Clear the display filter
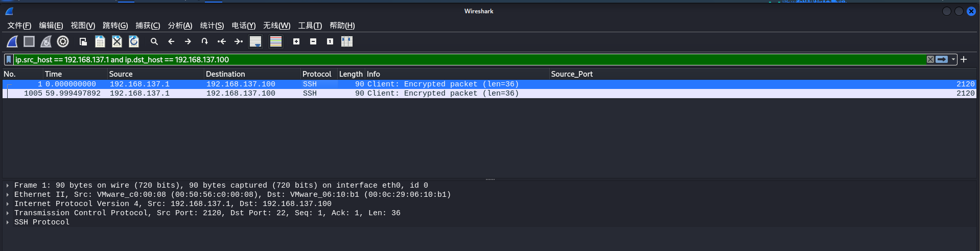 point(930,59)
